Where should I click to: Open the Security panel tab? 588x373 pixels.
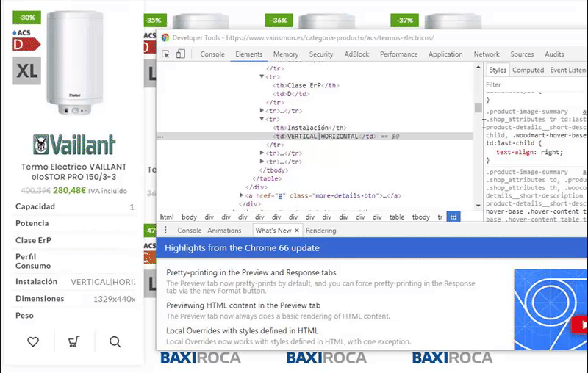click(x=321, y=54)
